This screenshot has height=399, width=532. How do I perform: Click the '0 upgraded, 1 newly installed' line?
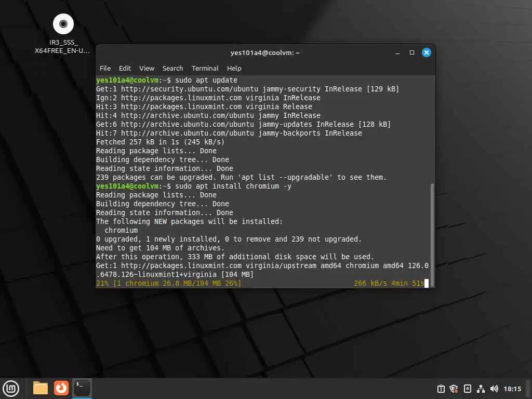click(229, 239)
